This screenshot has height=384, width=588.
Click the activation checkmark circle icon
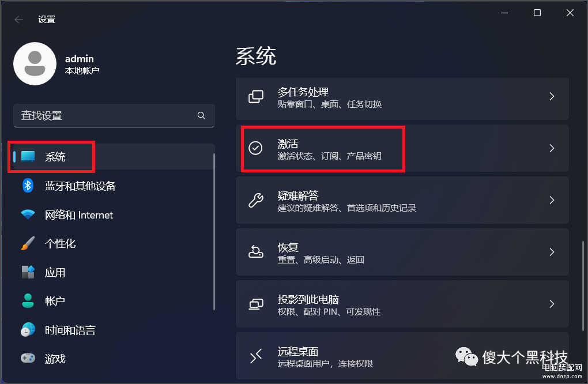(x=256, y=148)
